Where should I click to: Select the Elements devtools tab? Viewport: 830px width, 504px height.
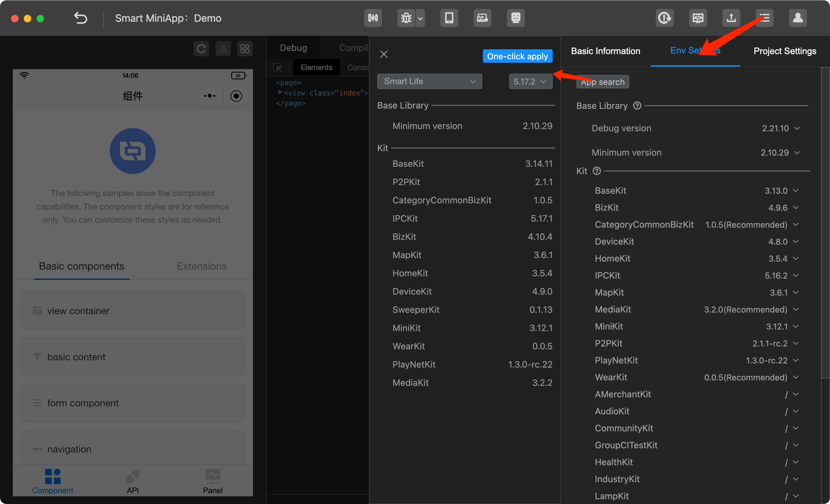(x=316, y=67)
